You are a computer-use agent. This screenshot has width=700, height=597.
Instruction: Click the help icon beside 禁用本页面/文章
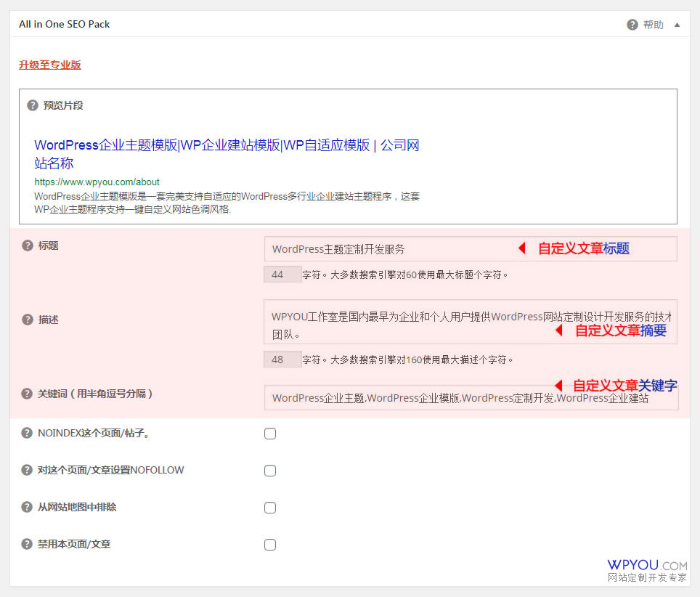coord(27,544)
